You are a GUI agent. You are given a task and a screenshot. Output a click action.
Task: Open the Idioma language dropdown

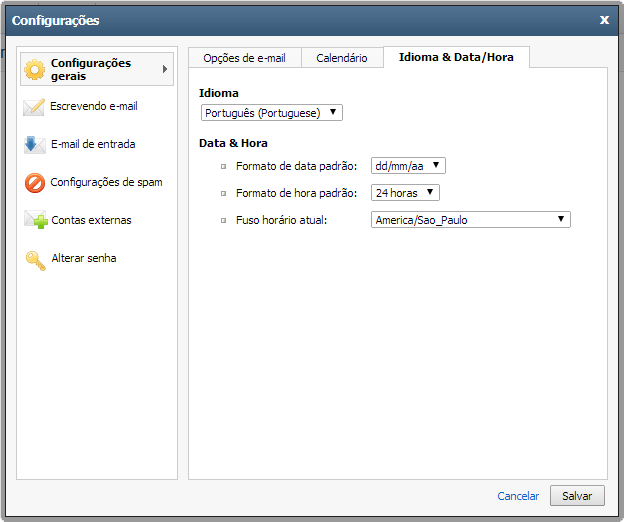(272, 113)
